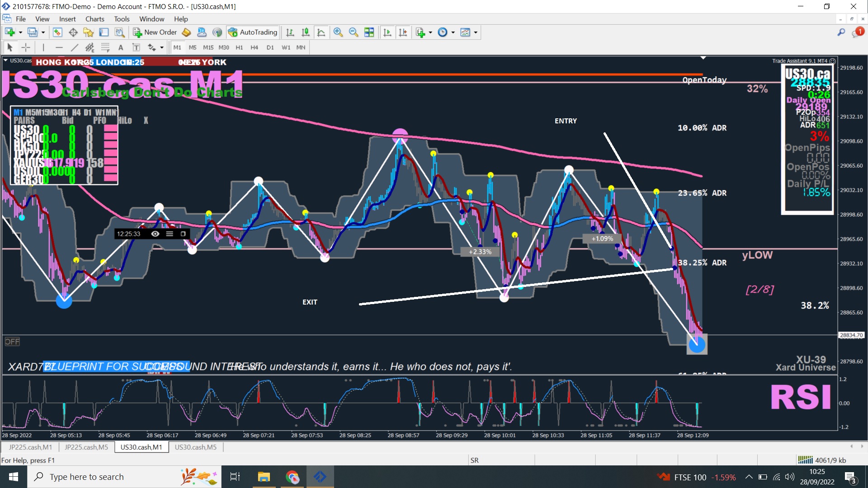This screenshot has height=488, width=868.
Task: Toggle the OFF label on chart
Action: [x=12, y=342]
